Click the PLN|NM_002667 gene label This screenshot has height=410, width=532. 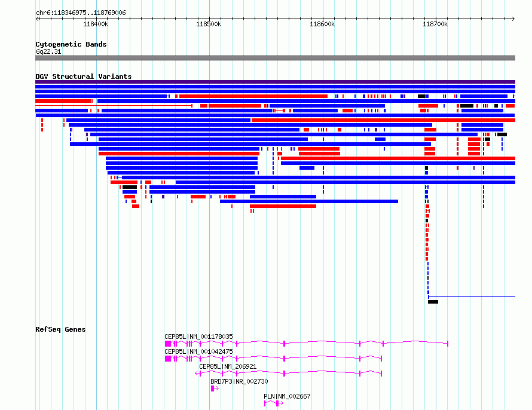[287, 396]
